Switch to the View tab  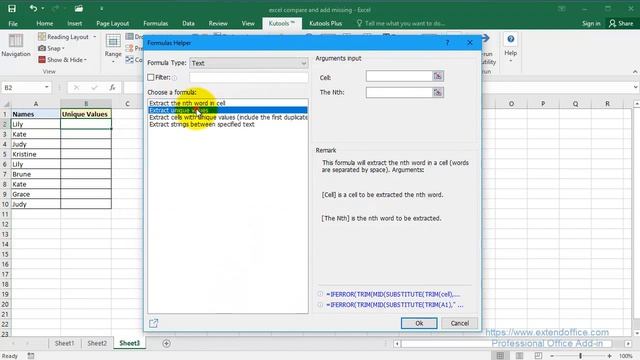coord(248,23)
